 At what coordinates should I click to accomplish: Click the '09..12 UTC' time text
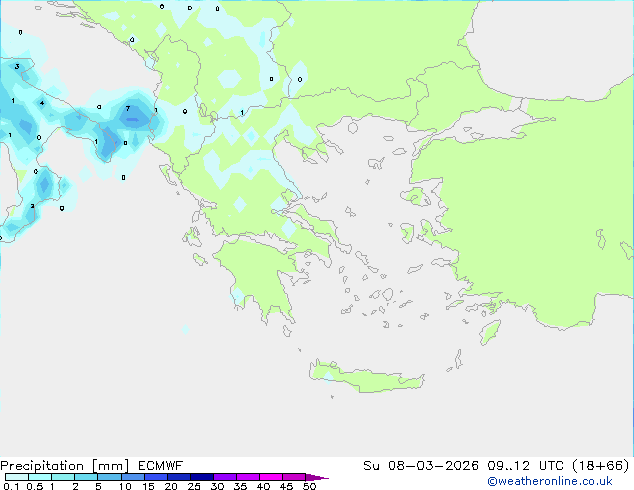526,466
